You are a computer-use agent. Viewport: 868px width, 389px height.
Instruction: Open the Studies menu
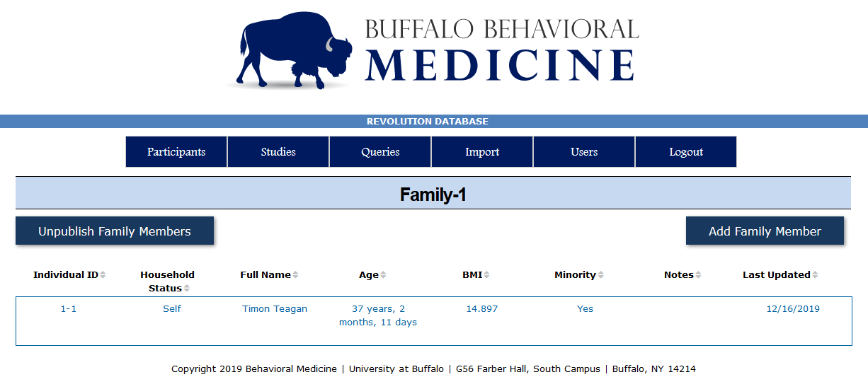[x=278, y=152]
